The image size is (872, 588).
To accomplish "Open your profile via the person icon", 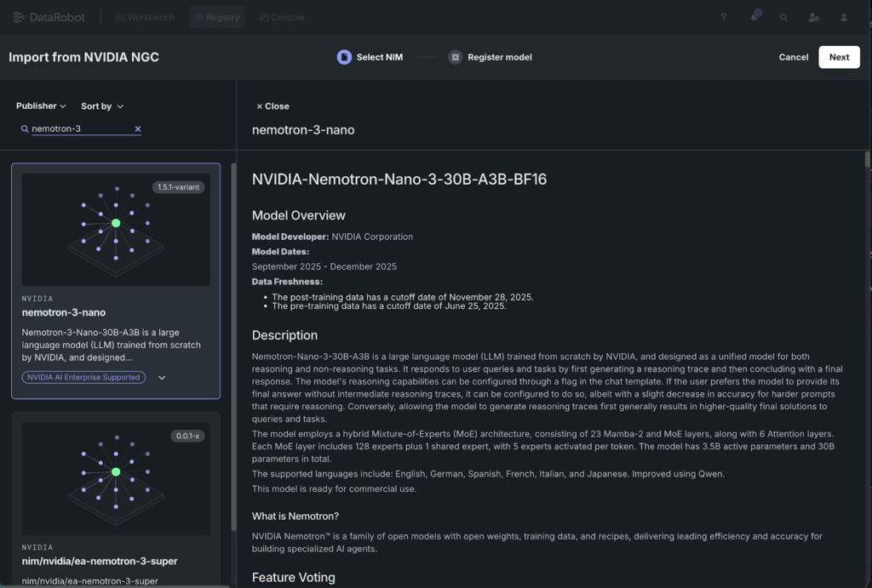I will pyautogui.click(x=842, y=17).
